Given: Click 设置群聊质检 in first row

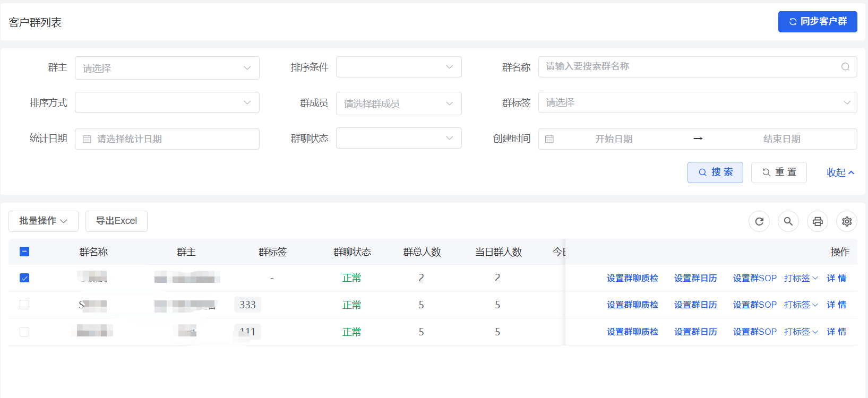Looking at the screenshot, I should (x=632, y=278).
